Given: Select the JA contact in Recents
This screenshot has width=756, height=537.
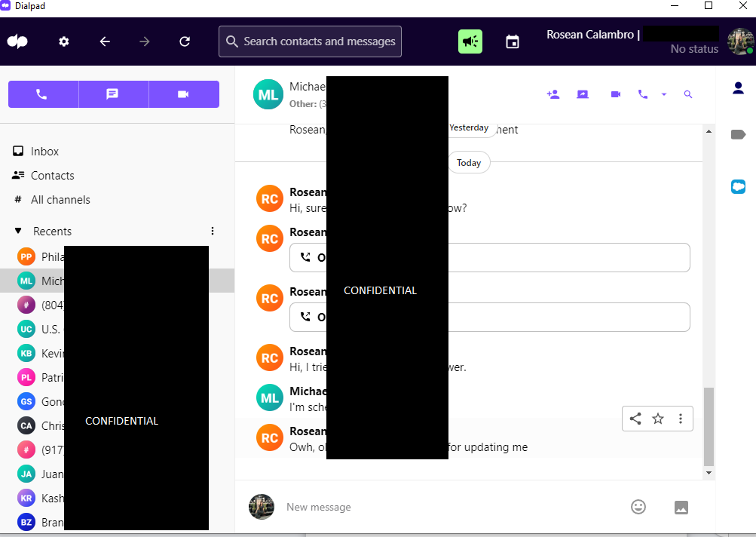Looking at the screenshot, I should coord(117,474).
